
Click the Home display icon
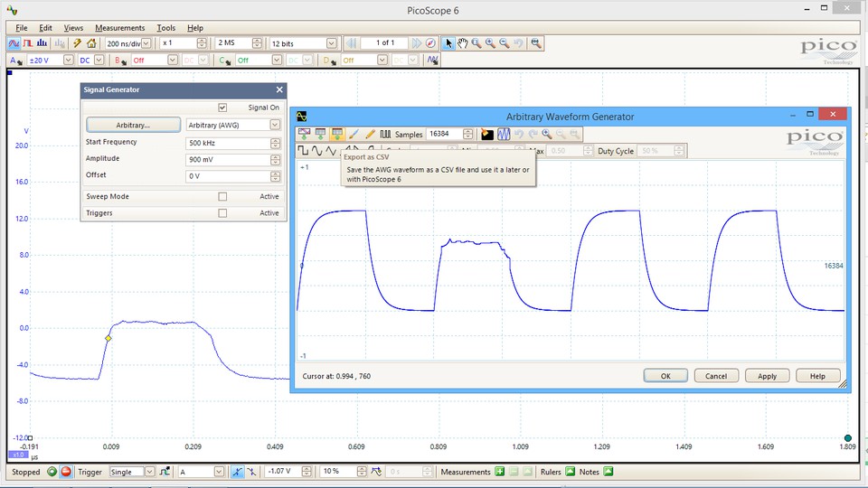[91, 43]
